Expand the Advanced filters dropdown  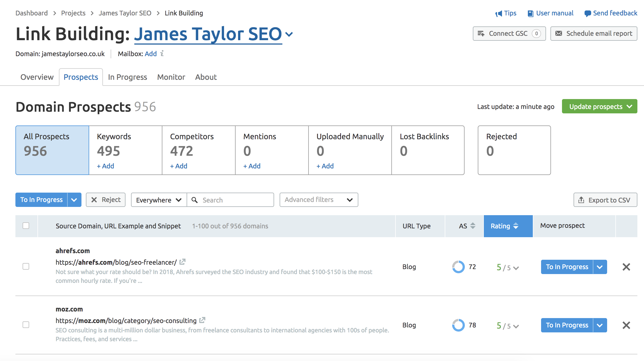pyautogui.click(x=319, y=200)
